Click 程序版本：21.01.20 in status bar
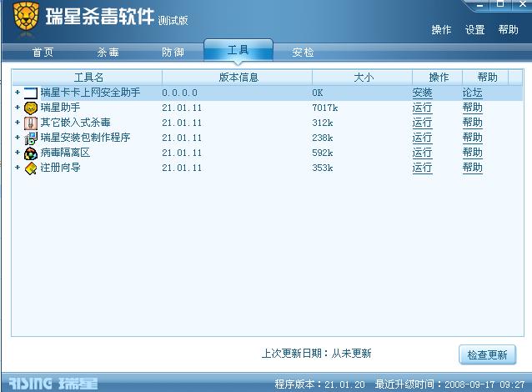Image resolution: width=532 pixels, height=392 pixels. coord(319,384)
